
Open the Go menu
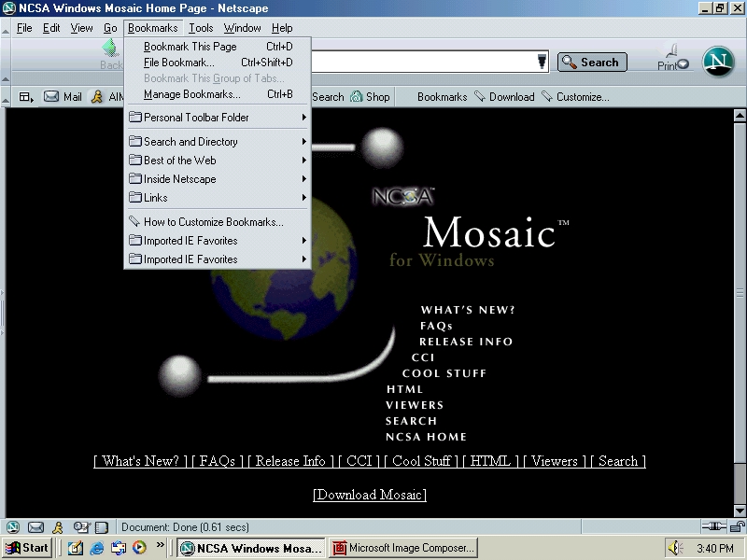[110, 28]
